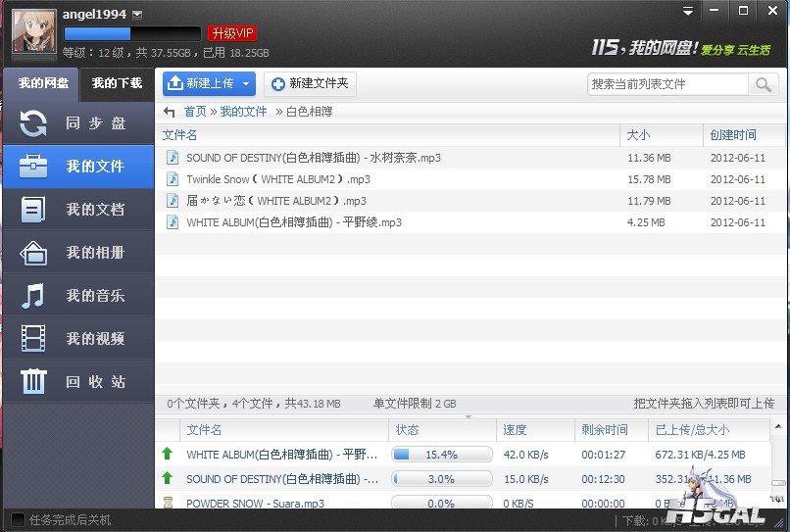Viewport: 790px width, 532px height.
Task: Click the 升级VIP button
Action: pos(232,33)
